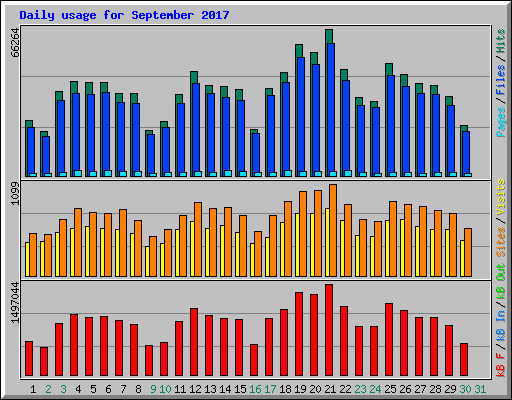Click the Visits legend label
Image resolution: width=512 pixels, height=400 pixels.
point(501,197)
